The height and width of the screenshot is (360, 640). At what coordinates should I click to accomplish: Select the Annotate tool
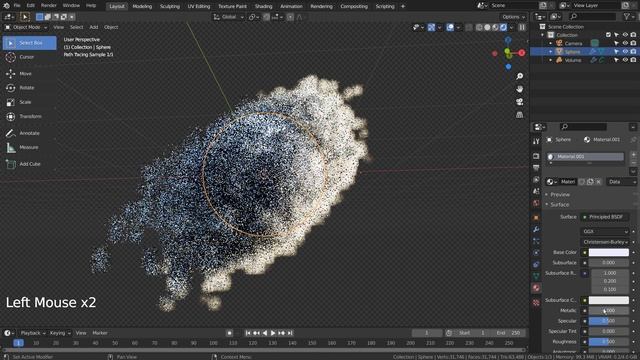pos(29,133)
